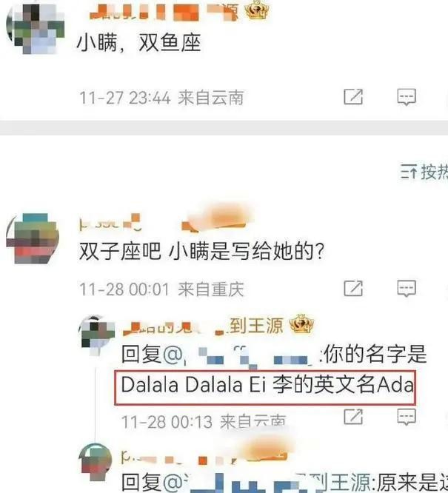Open avatar of 到王源 reply author
Viewport: 448px width, 493px height.
pyautogui.click(x=96, y=335)
